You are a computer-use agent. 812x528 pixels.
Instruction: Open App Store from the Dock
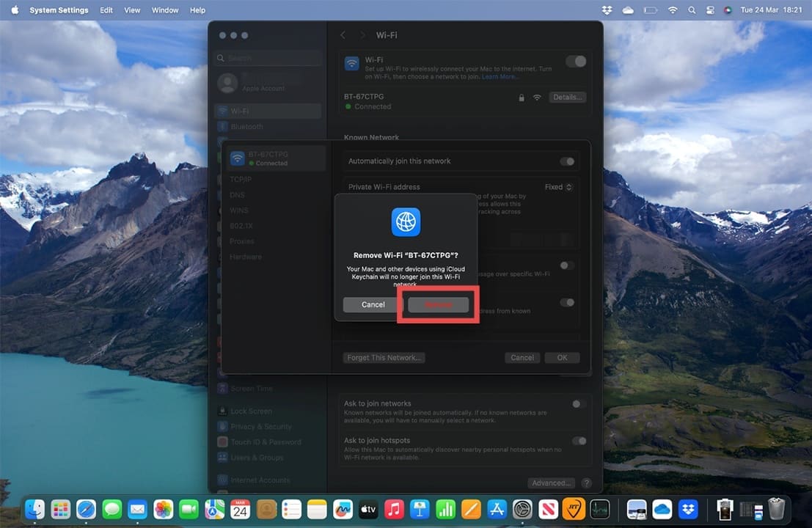point(496,510)
